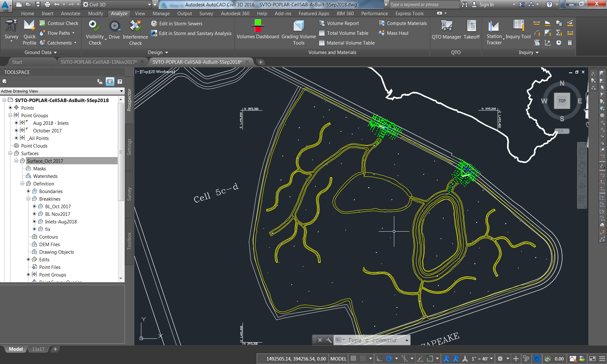This screenshot has height=364, width=607.
Task: Toggle ortho mode in status bar
Action: (379, 359)
